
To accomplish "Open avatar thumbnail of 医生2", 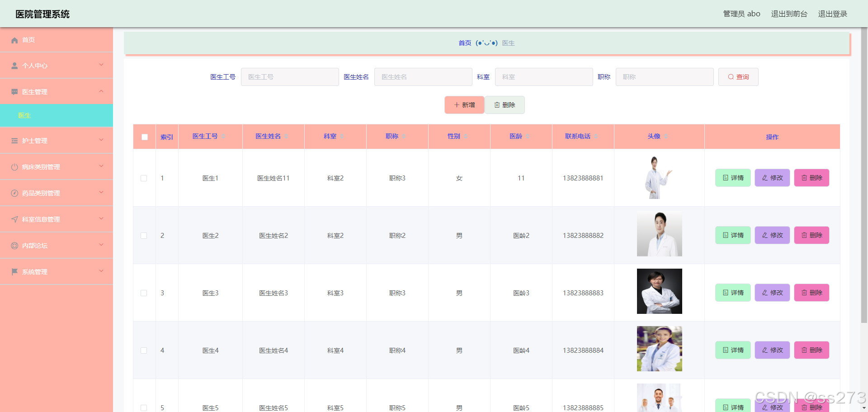I will click(x=659, y=234).
